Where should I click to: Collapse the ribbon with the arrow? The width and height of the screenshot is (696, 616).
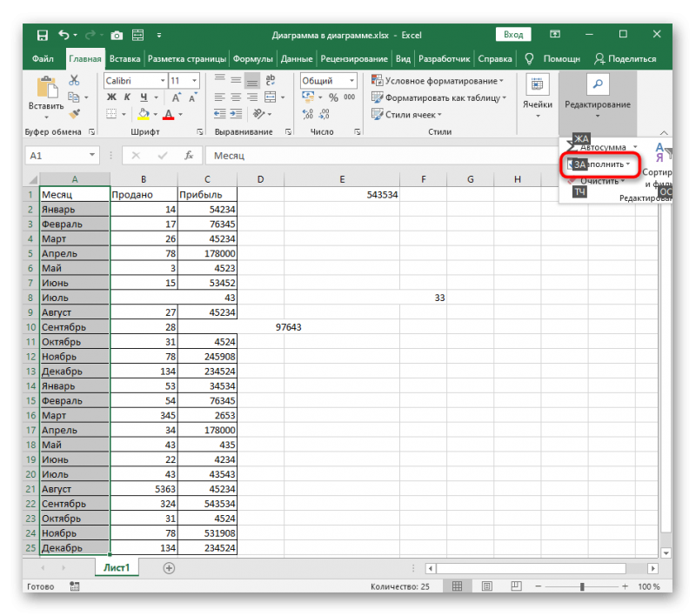[x=664, y=132]
